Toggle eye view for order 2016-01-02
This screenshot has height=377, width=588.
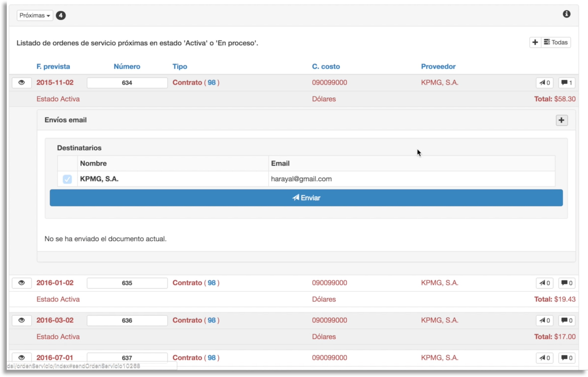coord(21,283)
